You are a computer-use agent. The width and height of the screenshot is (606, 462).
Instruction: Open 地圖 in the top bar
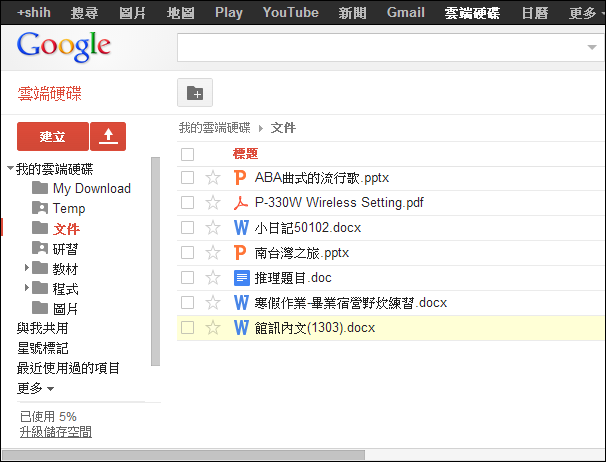point(180,13)
